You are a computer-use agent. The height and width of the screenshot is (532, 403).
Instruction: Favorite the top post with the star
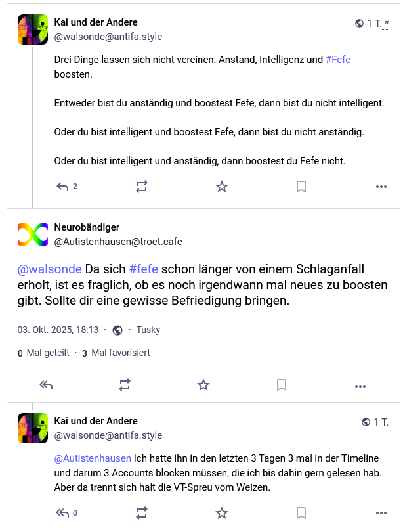pyautogui.click(x=222, y=187)
